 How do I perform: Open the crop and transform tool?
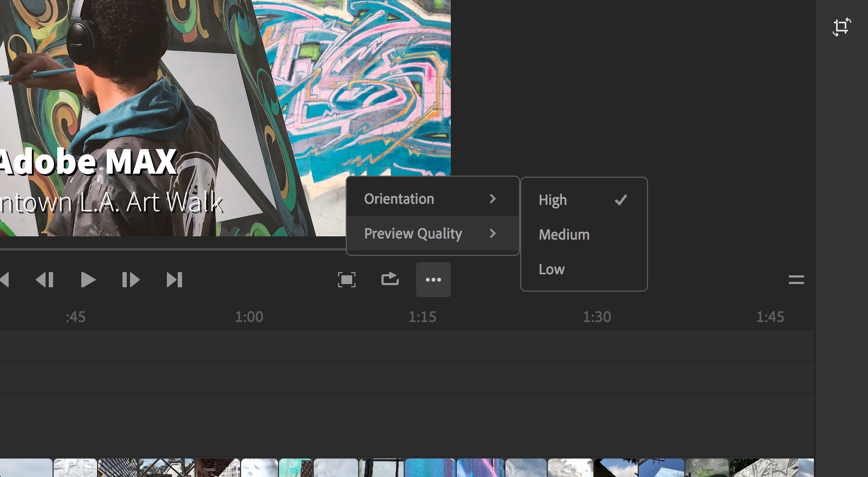pos(841,27)
